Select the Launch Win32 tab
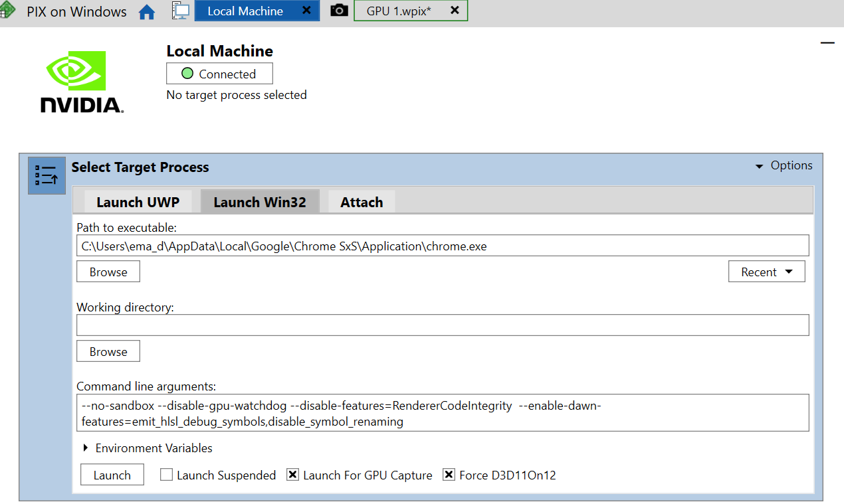Viewport: 844px width, 504px height. [x=260, y=202]
